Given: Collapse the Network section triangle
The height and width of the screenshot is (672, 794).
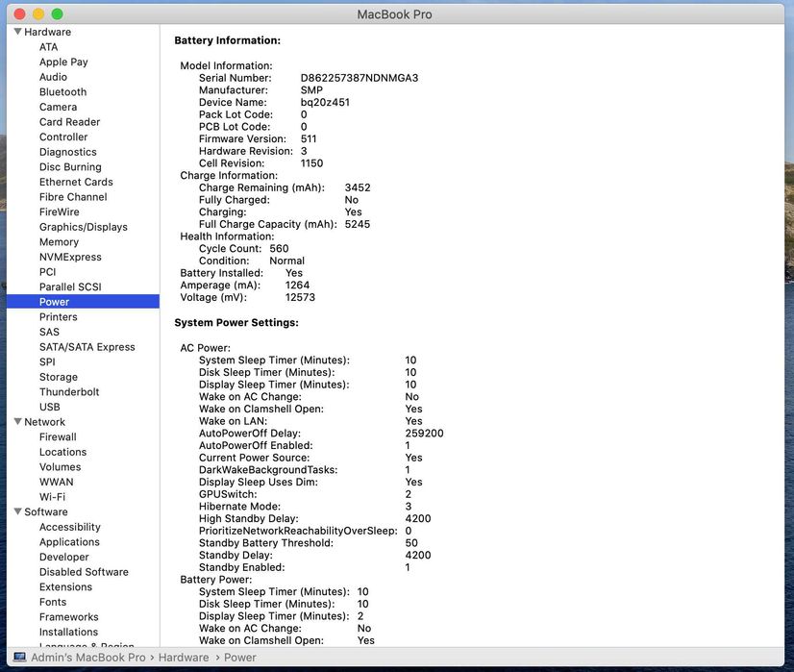Looking at the screenshot, I should (17, 421).
